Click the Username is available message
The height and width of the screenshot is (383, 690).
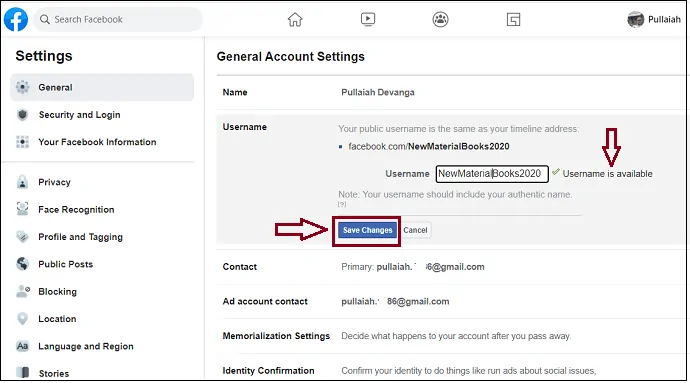[607, 173]
